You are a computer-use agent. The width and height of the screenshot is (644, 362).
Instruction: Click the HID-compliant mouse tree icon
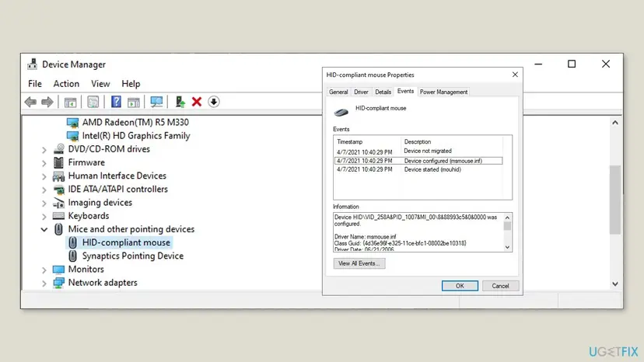[x=72, y=242]
